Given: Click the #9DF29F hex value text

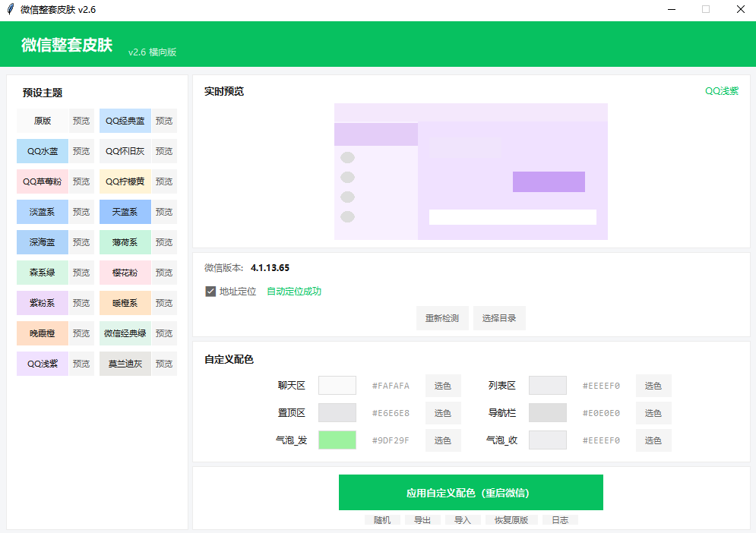Looking at the screenshot, I should click(391, 440).
